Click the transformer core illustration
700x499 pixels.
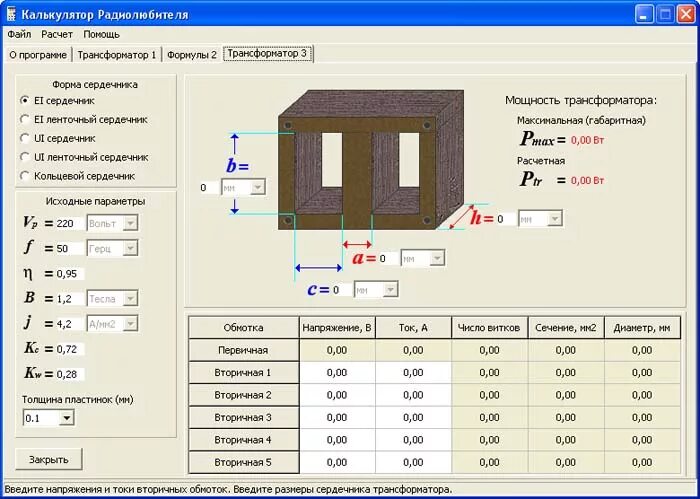pos(371,160)
